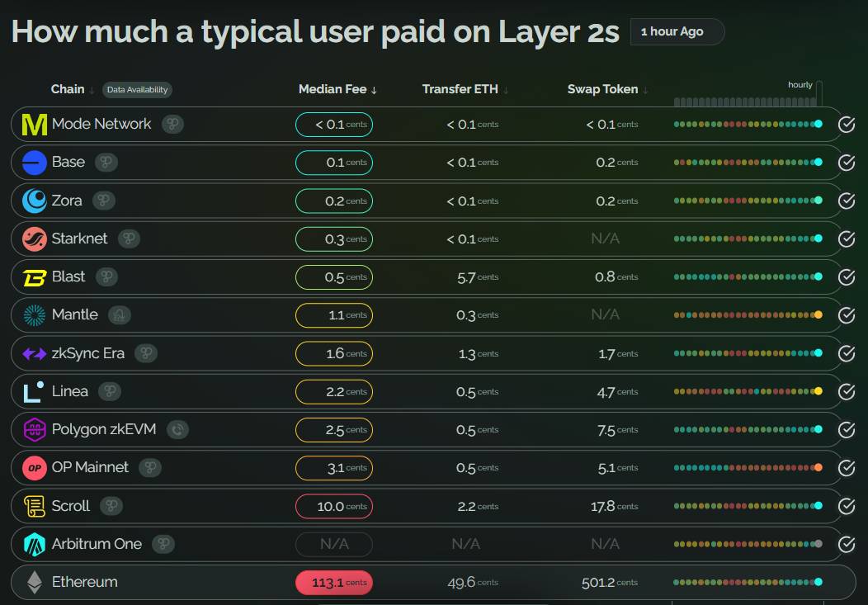Select the highlighted latest hour dot for Linea
The image size is (868, 605).
(818, 391)
